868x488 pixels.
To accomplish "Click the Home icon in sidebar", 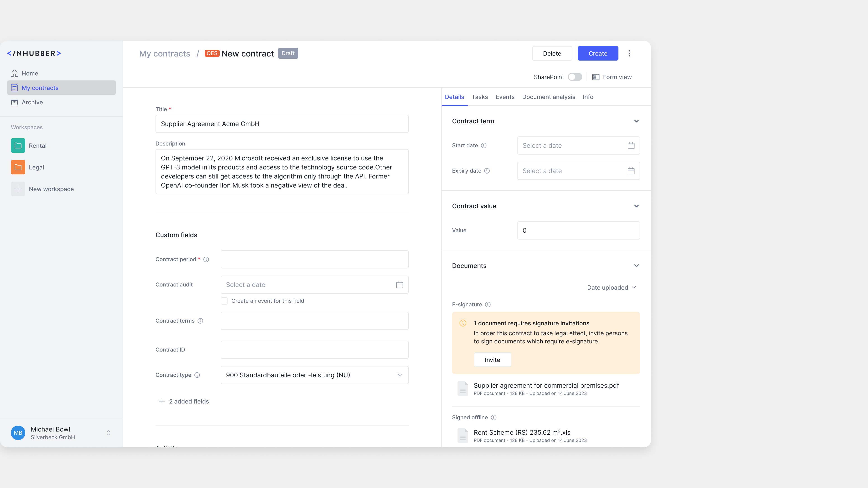I will point(14,73).
